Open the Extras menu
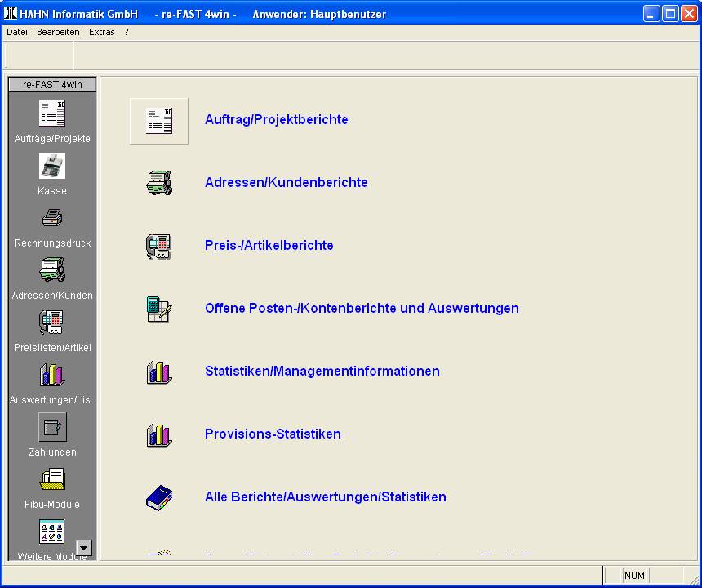 [102, 32]
